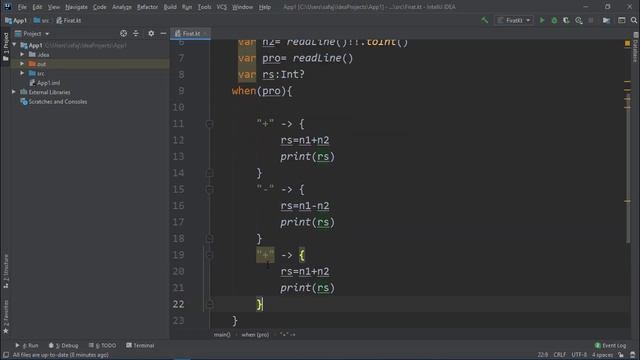Locate the open file with the crosshair icon

click(x=123, y=33)
